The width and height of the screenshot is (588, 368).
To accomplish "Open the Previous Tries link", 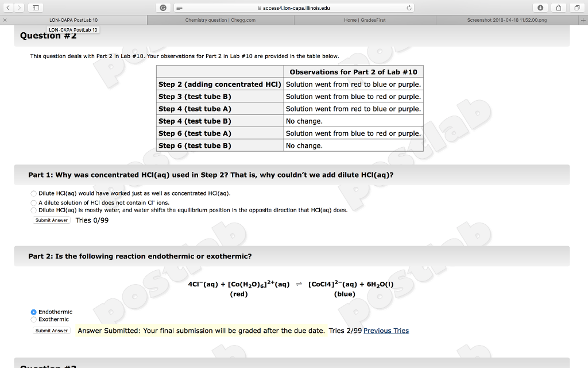I will (386, 331).
